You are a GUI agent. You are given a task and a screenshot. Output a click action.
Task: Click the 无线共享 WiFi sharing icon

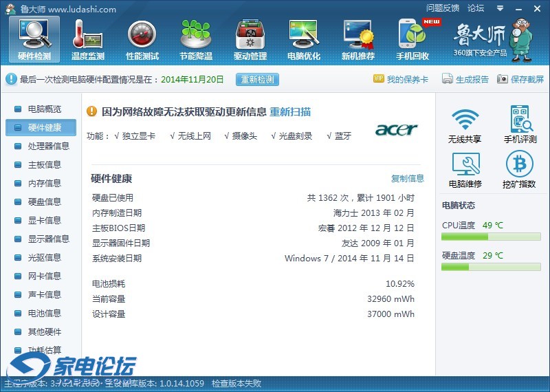(x=465, y=125)
